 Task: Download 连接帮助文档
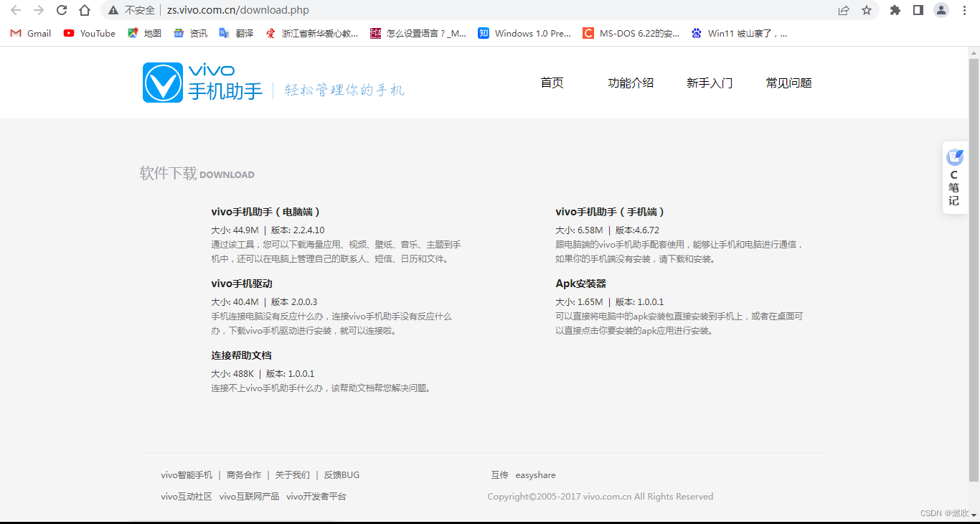pos(241,355)
